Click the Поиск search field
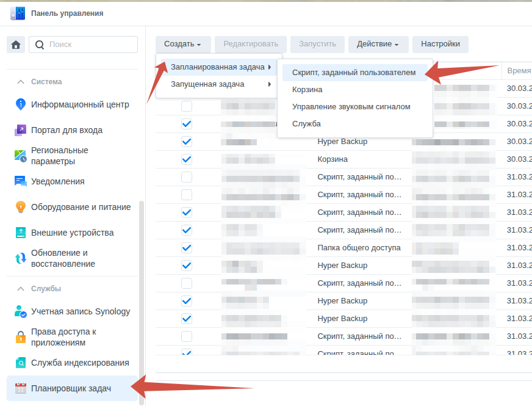This screenshot has height=406, width=532. [x=90, y=45]
